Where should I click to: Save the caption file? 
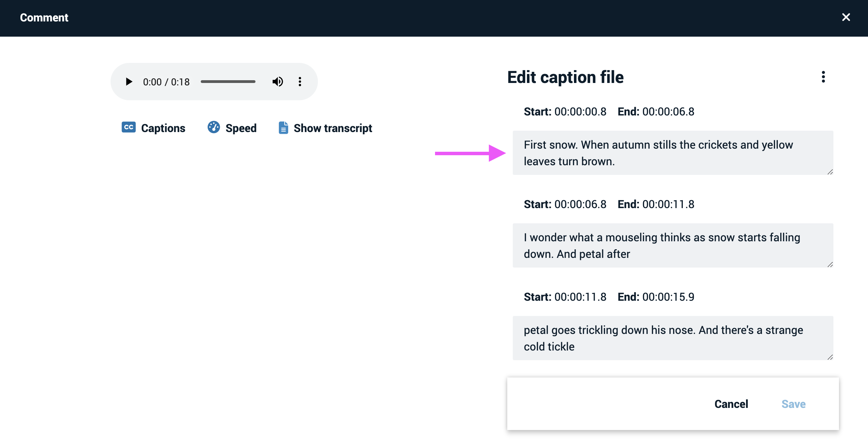point(793,404)
